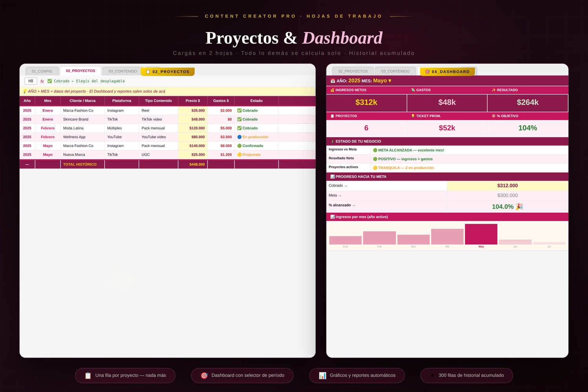
Task: Click the target icon beside % OBJETIVO
Action: (494, 116)
